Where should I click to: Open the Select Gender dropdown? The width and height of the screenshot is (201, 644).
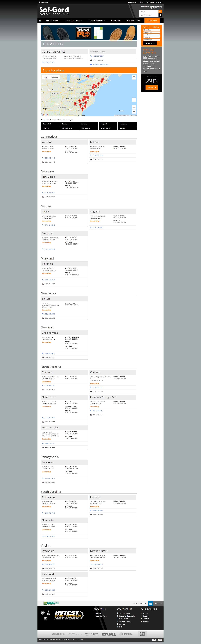pos(152,30)
